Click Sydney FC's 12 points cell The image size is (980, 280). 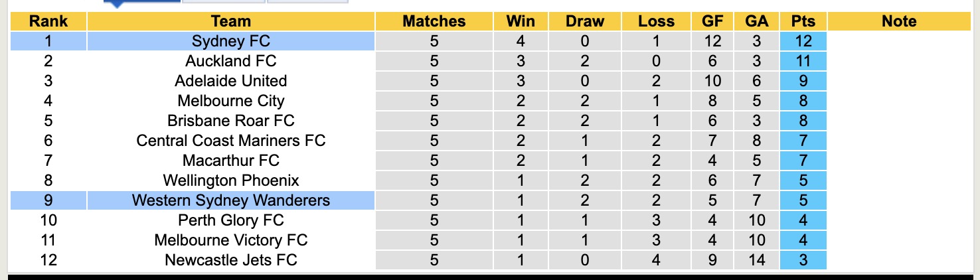pos(803,41)
